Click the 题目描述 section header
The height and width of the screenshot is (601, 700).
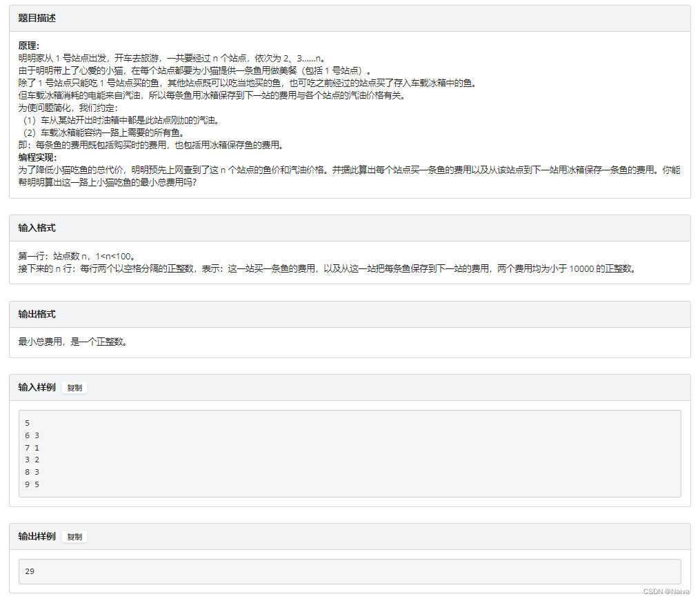350,19
